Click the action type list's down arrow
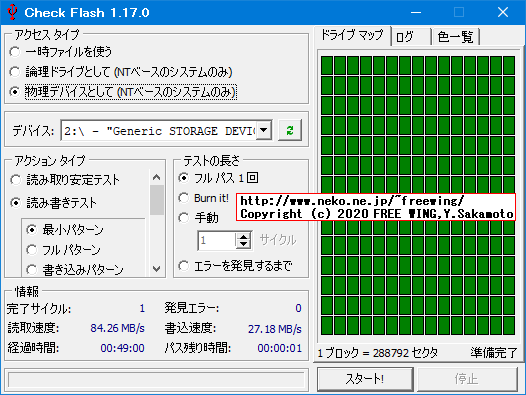This screenshot has height=395, width=526. [x=156, y=269]
